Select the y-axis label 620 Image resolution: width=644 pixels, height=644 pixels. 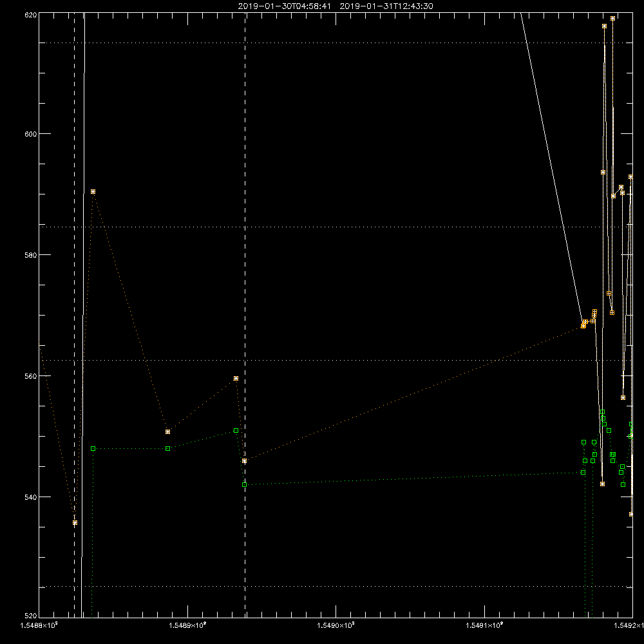tap(31, 15)
